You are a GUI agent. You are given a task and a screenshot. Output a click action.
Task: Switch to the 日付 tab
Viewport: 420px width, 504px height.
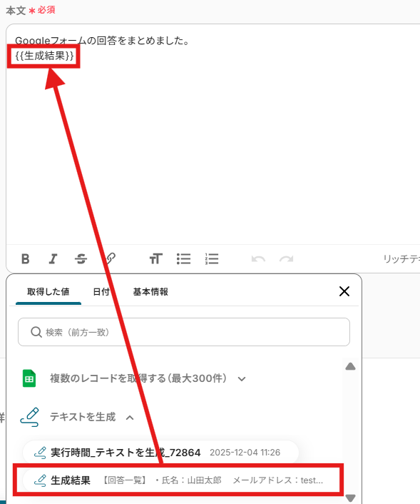click(101, 292)
